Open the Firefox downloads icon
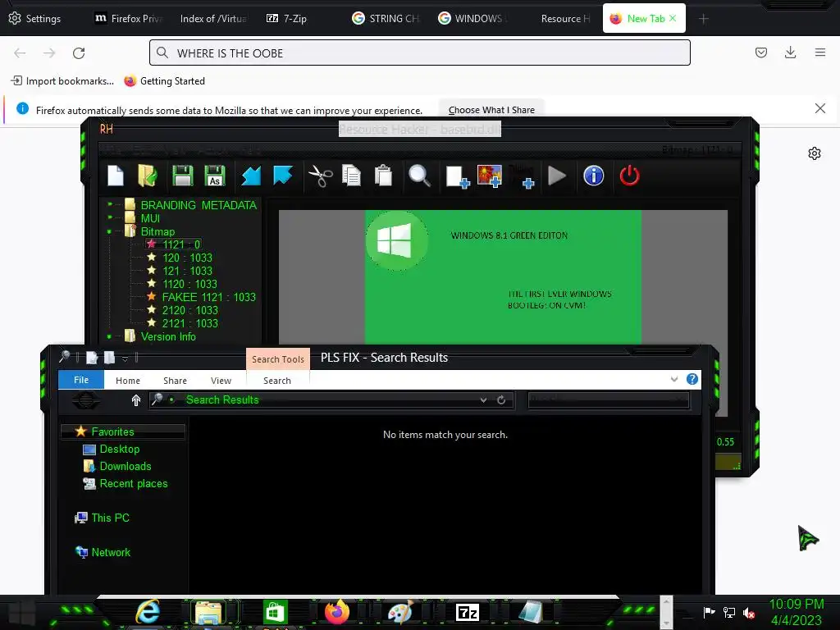This screenshot has width=840, height=630. point(790,52)
